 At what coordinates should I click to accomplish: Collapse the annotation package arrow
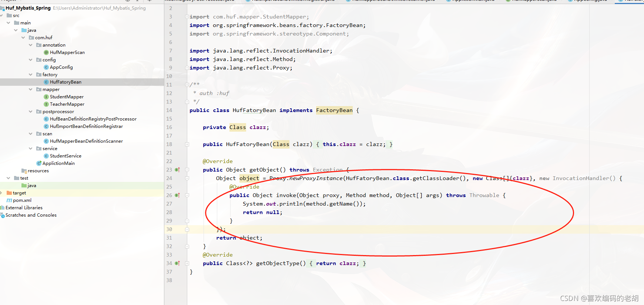(31, 45)
